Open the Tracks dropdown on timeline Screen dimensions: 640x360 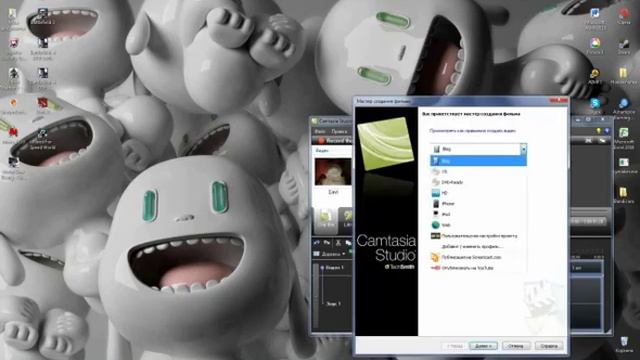(x=330, y=254)
